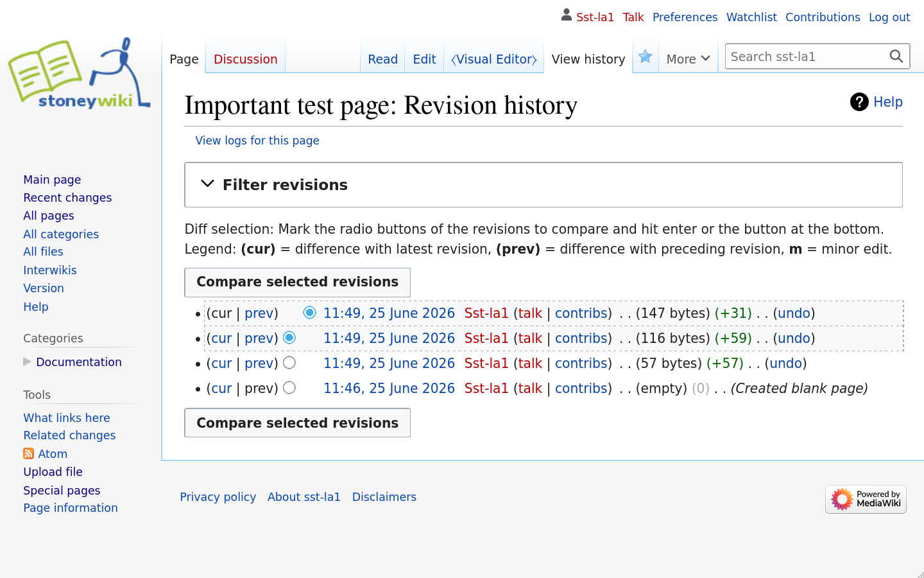Viewport: 924px width, 578px height.
Task: Open the Edit tab
Action: [x=424, y=59]
